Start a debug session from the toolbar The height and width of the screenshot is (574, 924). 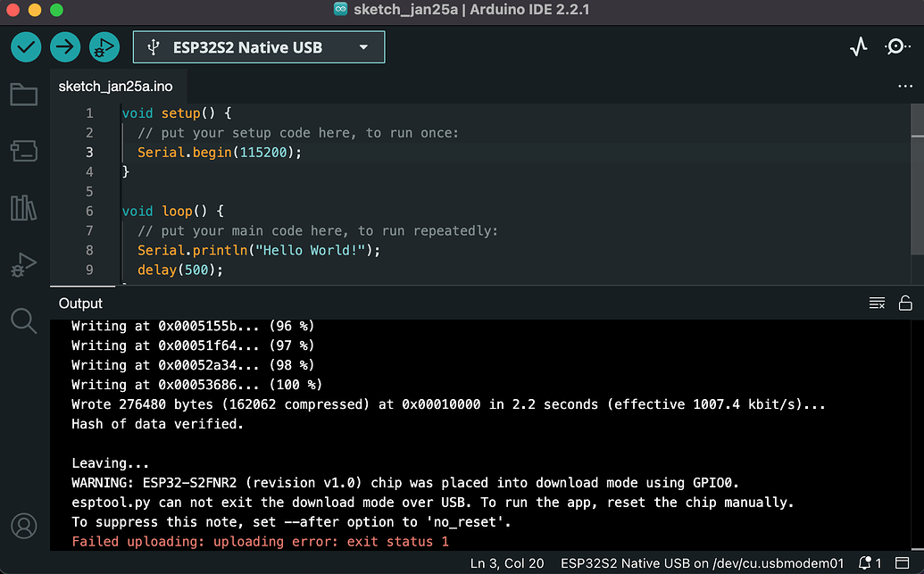coord(104,46)
